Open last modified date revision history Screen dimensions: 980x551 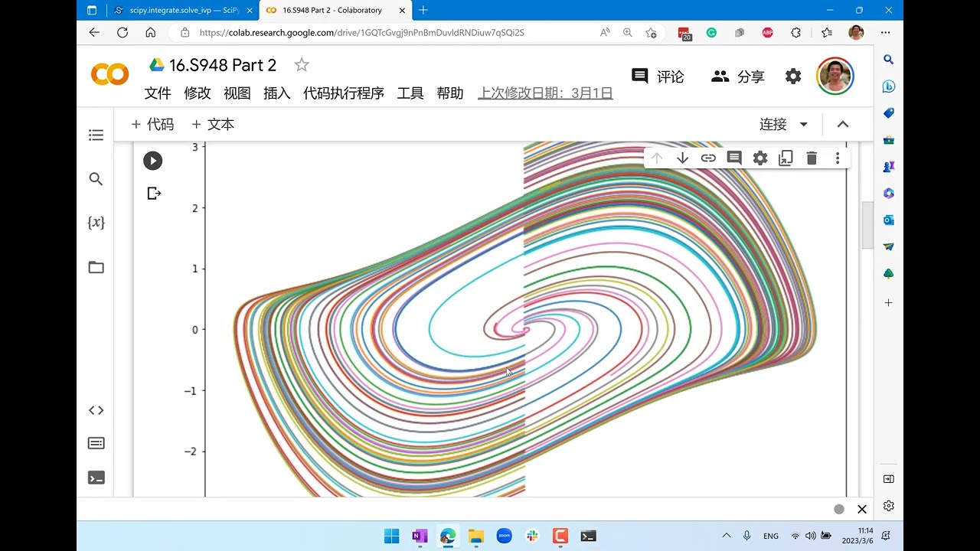coord(546,93)
